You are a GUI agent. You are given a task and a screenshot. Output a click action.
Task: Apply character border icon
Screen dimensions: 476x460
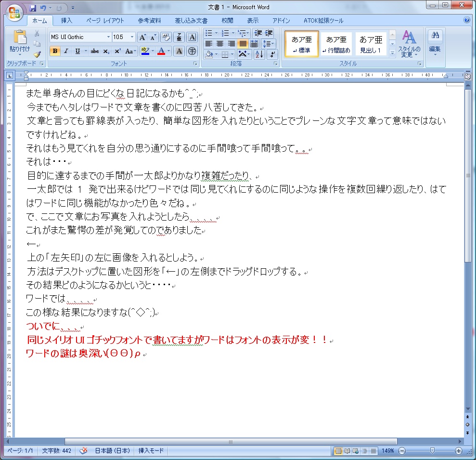(x=192, y=38)
